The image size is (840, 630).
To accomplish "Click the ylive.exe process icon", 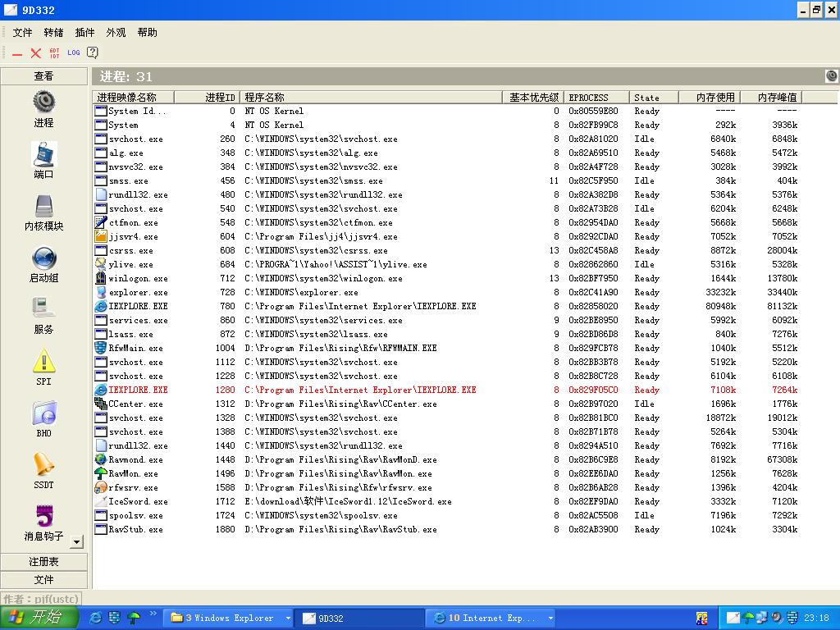I will [x=101, y=264].
